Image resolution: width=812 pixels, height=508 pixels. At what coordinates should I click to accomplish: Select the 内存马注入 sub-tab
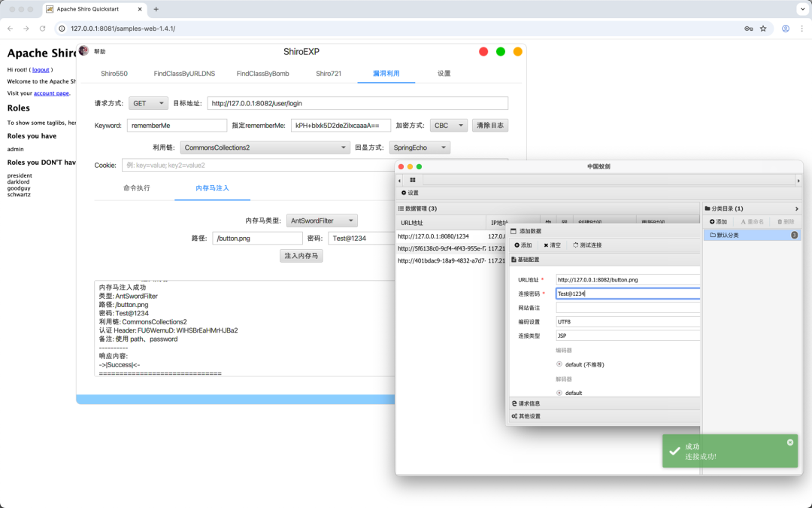pos(212,188)
